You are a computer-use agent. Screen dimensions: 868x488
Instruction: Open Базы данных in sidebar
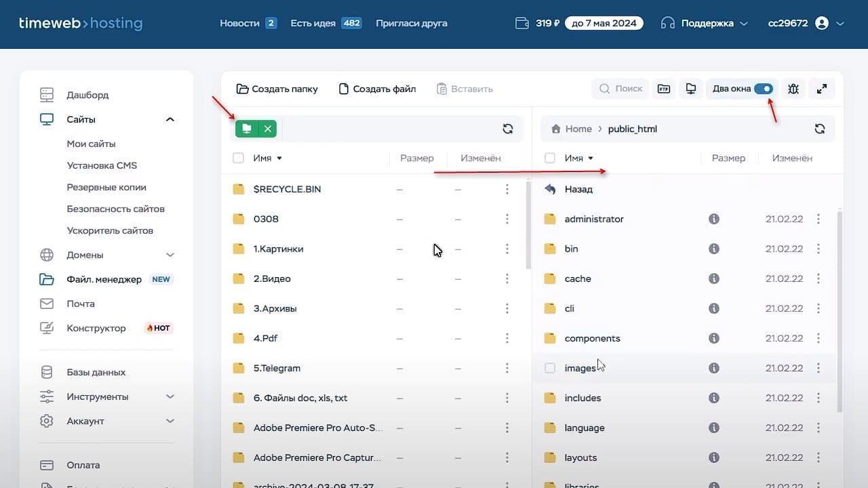coord(96,372)
